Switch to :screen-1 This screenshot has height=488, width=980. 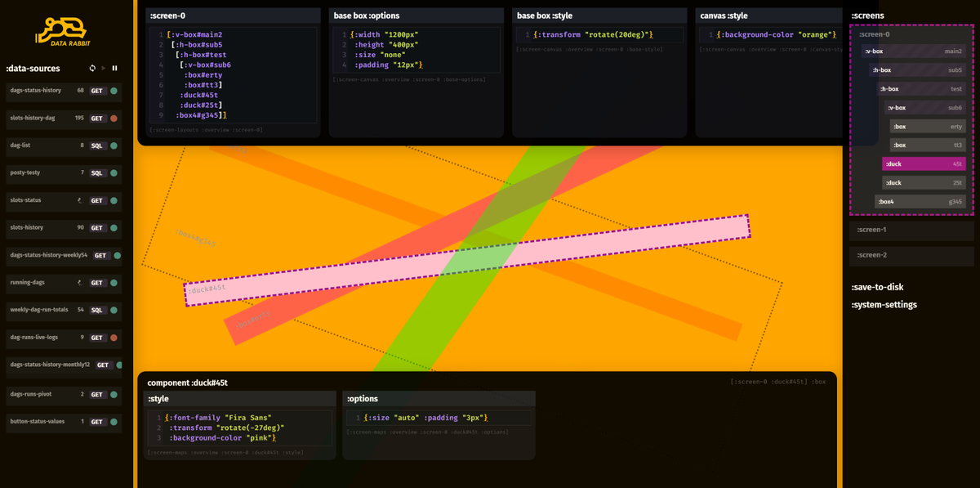[x=911, y=230]
